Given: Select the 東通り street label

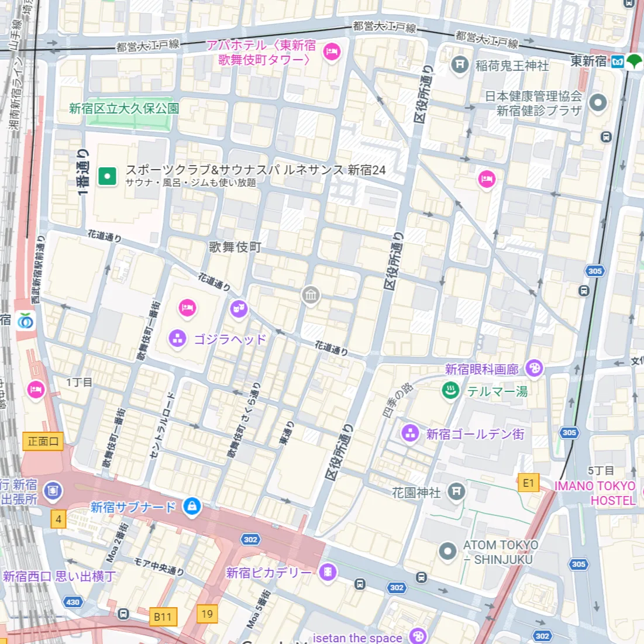Looking at the screenshot, I should click(x=286, y=433).
